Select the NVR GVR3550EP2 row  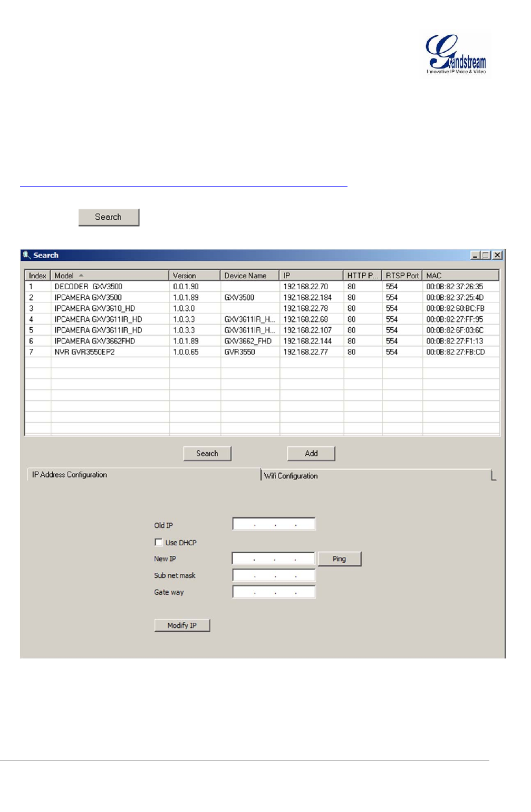262,352
